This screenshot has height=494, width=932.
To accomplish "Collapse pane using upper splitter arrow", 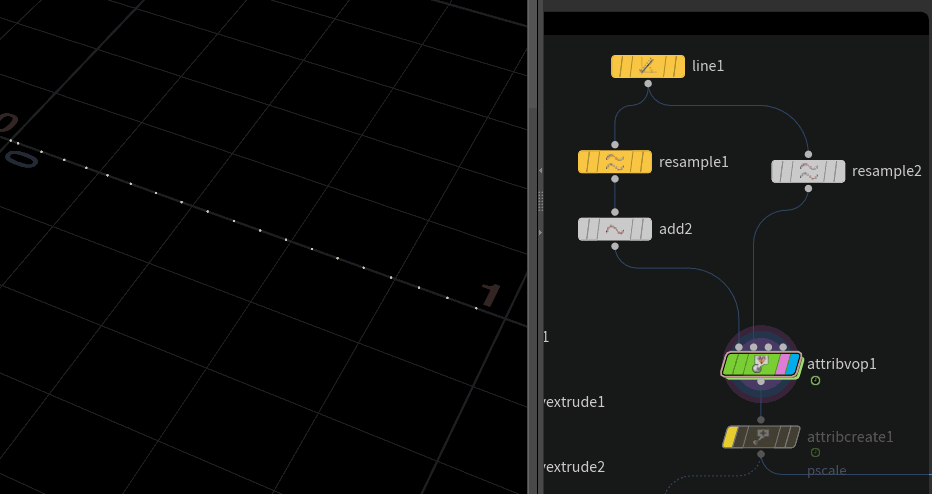I will click(541, 171).
